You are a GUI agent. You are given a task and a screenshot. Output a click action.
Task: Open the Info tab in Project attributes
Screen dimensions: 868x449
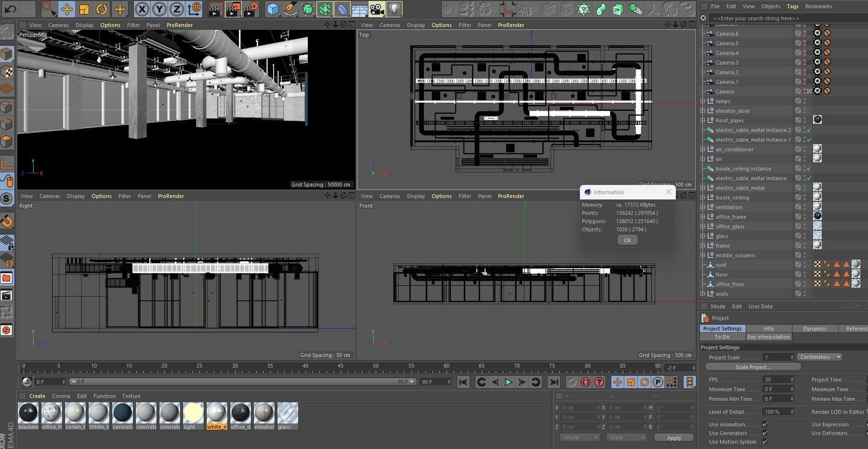768,329
